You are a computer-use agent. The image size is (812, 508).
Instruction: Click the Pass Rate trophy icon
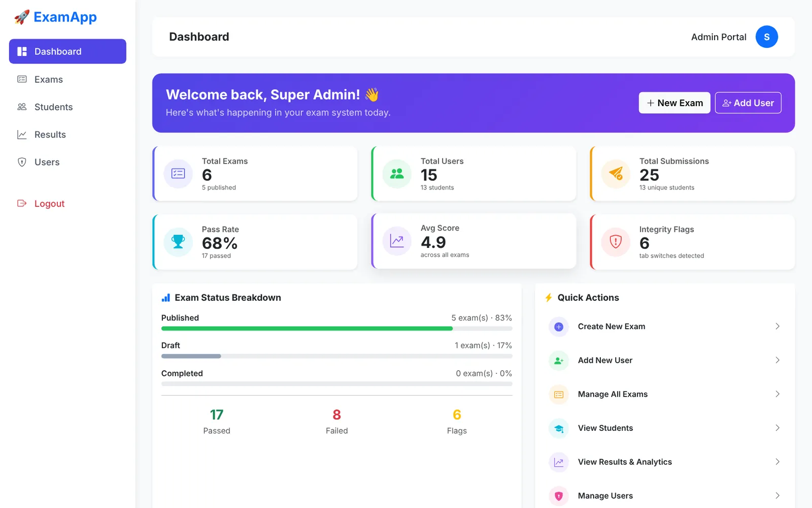[x=178, y=242]
